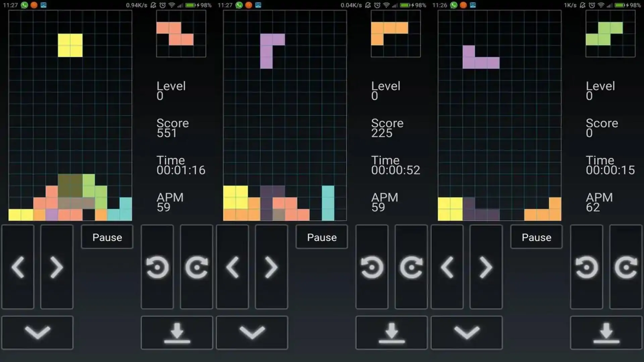Select the 'Level 0' readout above Score 551
The width and height of the screenshot is (644, 362).
[x=171, y=91]
